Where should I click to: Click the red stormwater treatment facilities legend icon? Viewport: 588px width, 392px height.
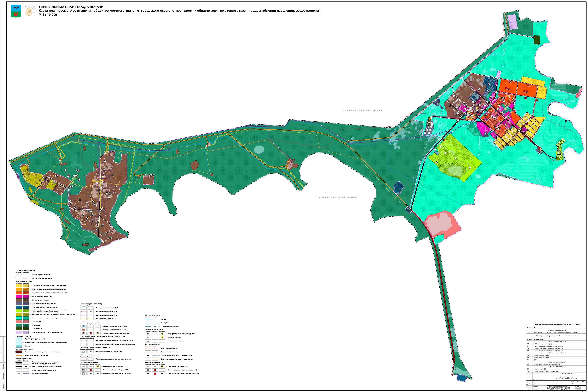[155, 373]
